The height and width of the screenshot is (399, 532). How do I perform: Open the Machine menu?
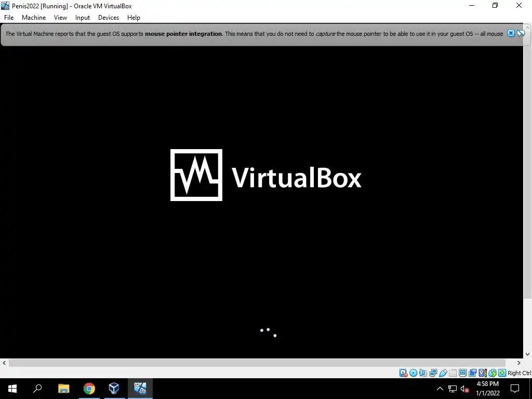[34, 18]
